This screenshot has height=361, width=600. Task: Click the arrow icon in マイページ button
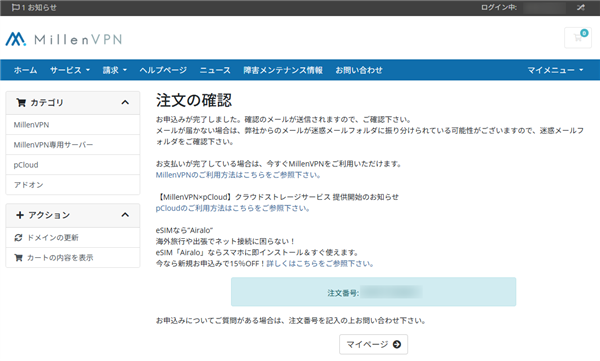click(397, 345)
